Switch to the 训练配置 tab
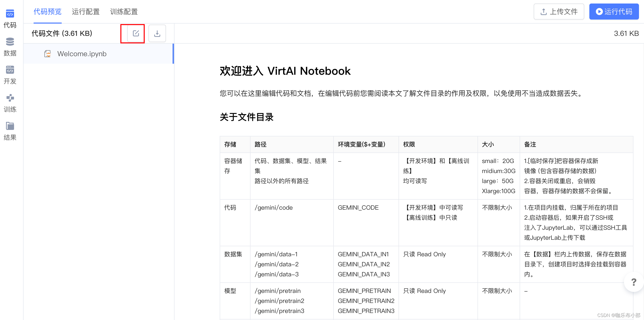This screenshot has width=644, height=320. click(124, 12)
